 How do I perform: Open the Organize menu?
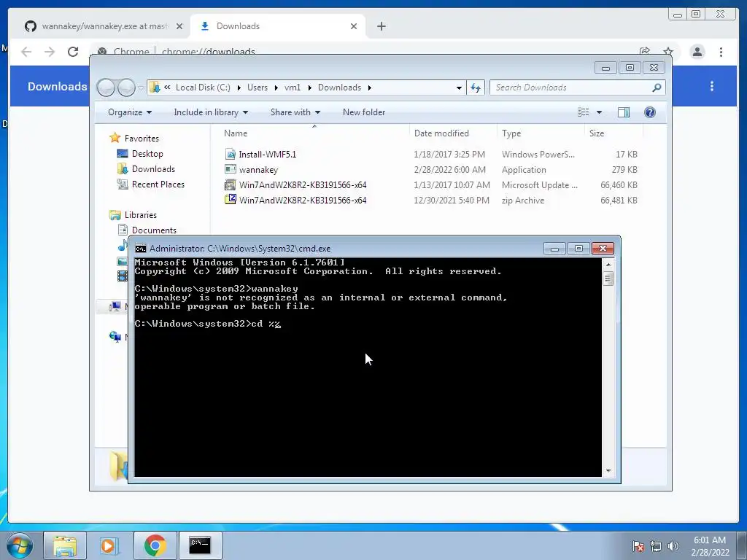tap(130, 112)
